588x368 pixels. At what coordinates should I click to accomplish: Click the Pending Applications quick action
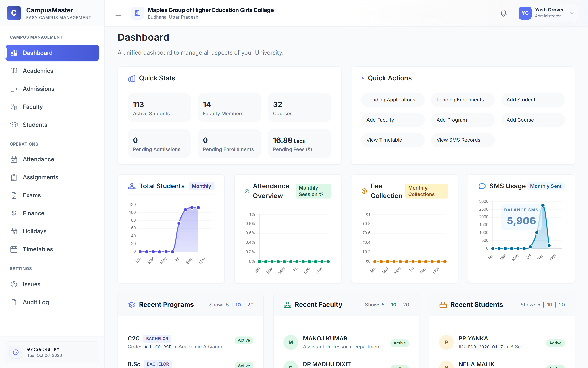(393, 100)
